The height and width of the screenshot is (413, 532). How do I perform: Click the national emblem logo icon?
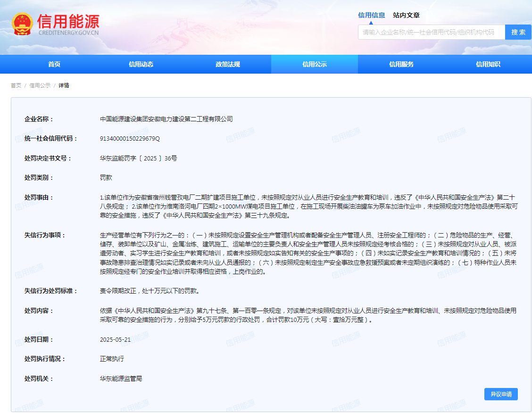tap(22, 24)
